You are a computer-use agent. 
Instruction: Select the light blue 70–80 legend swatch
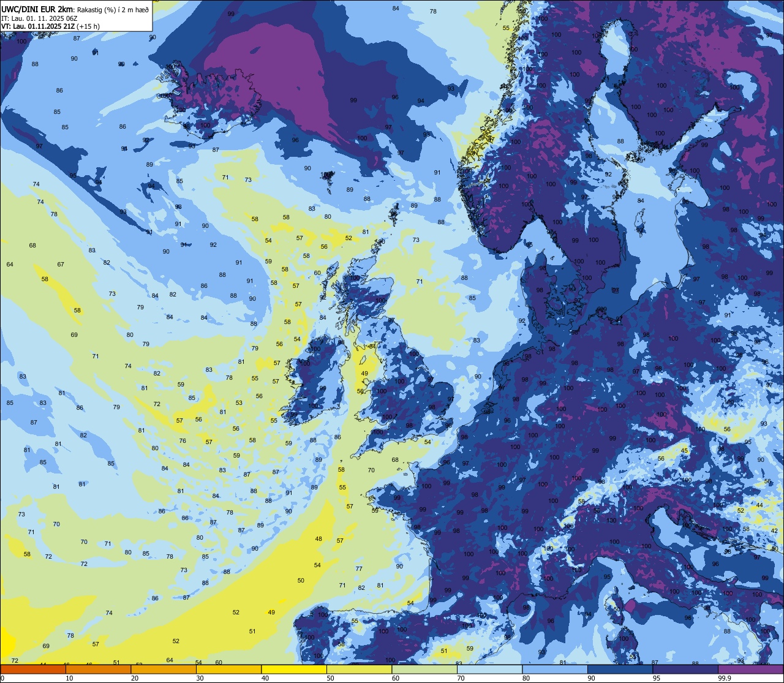pyautogui.click(x=489, y=669)
